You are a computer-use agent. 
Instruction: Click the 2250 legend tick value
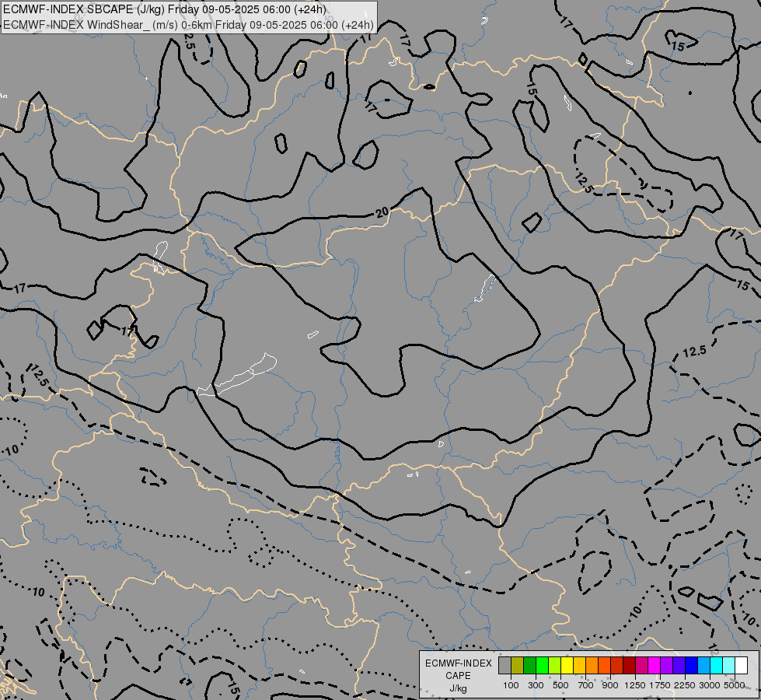[x=685, y=685]
